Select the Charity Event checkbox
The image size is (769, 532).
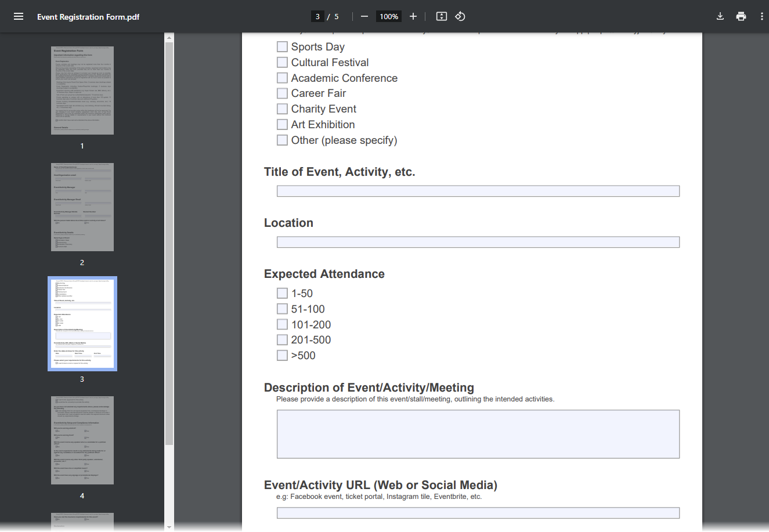point(282,108)
